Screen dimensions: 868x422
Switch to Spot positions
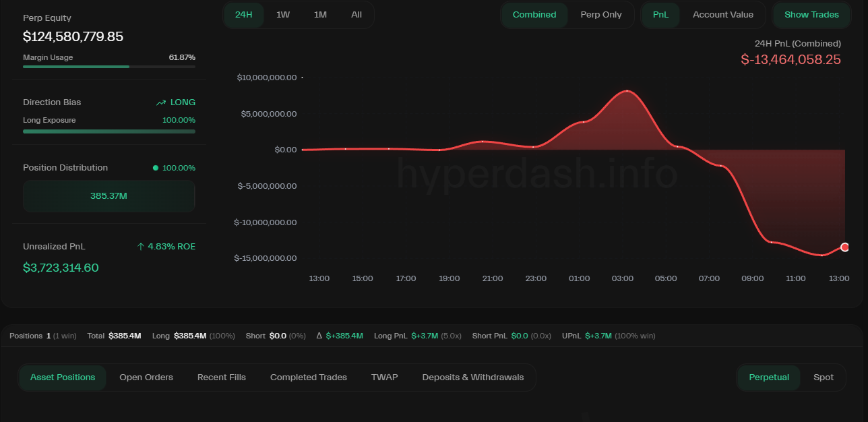point(824,378)
